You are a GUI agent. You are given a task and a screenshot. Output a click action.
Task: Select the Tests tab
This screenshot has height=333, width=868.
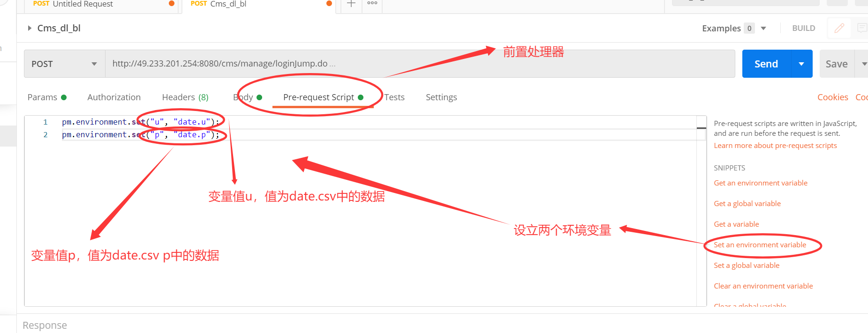click(394, 97)
